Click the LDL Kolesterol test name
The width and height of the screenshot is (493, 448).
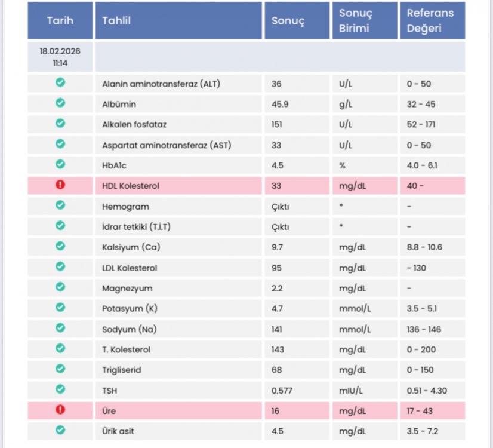click(130, 268)
